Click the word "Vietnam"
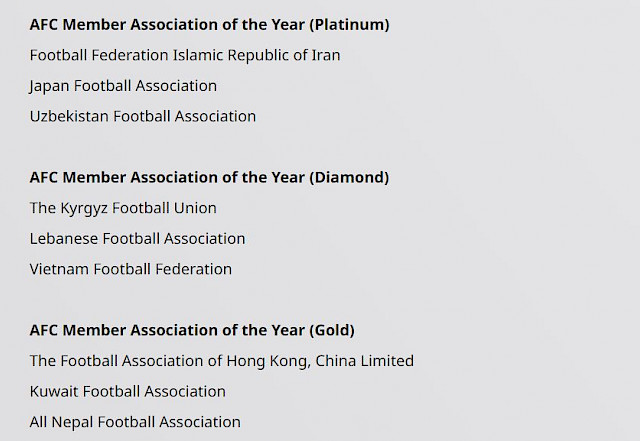The width and height of the screenshot is (640, 441). click(60, 269)
